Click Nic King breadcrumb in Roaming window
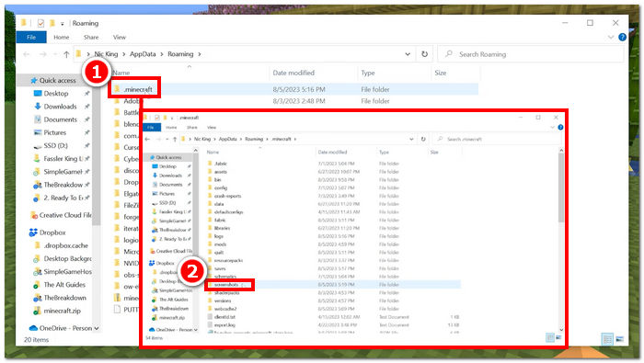 [106, 54]
